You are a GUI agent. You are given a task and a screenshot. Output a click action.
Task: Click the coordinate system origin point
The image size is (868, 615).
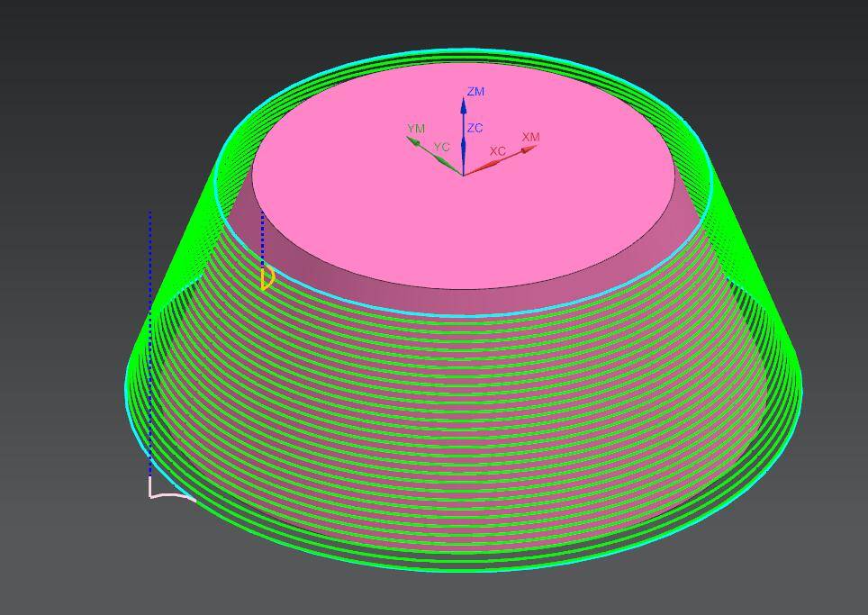coord(463,174)
